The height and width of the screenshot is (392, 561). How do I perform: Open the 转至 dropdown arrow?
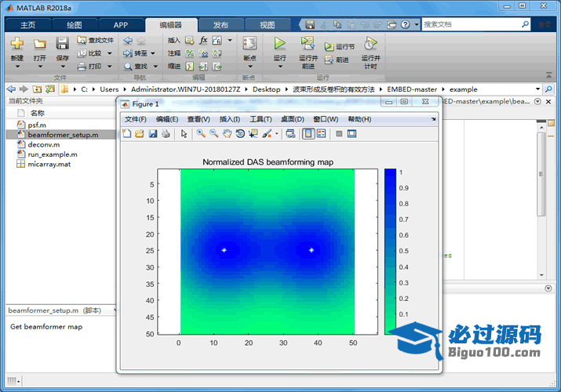pos(153,53)
